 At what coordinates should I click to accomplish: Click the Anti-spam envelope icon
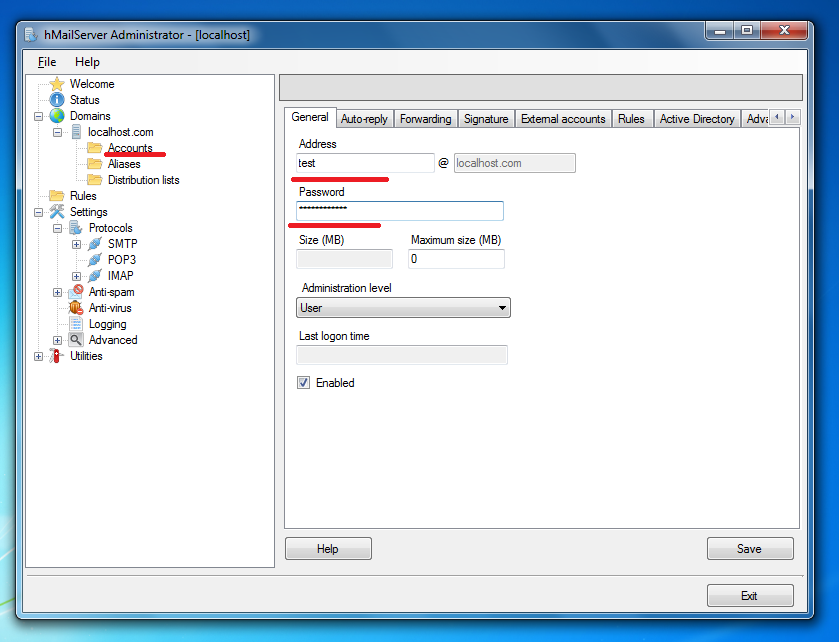pyautogui.click(x=76, y=292)
